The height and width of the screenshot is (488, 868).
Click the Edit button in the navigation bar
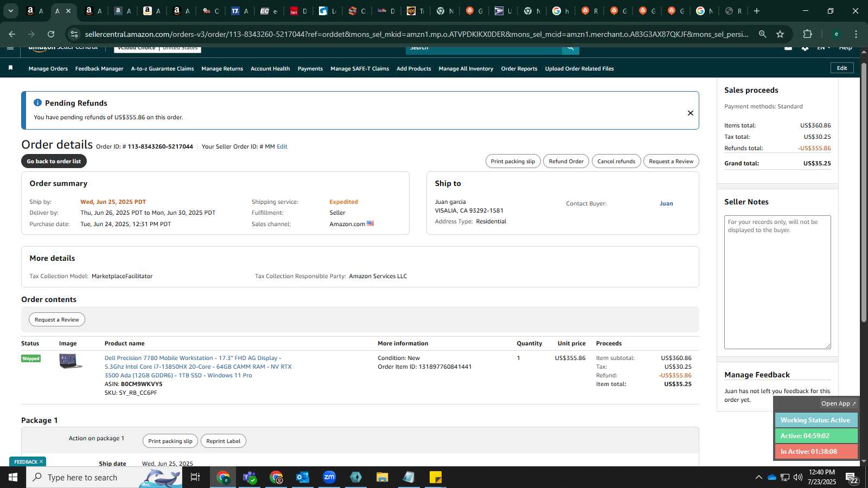pos(842,68)
